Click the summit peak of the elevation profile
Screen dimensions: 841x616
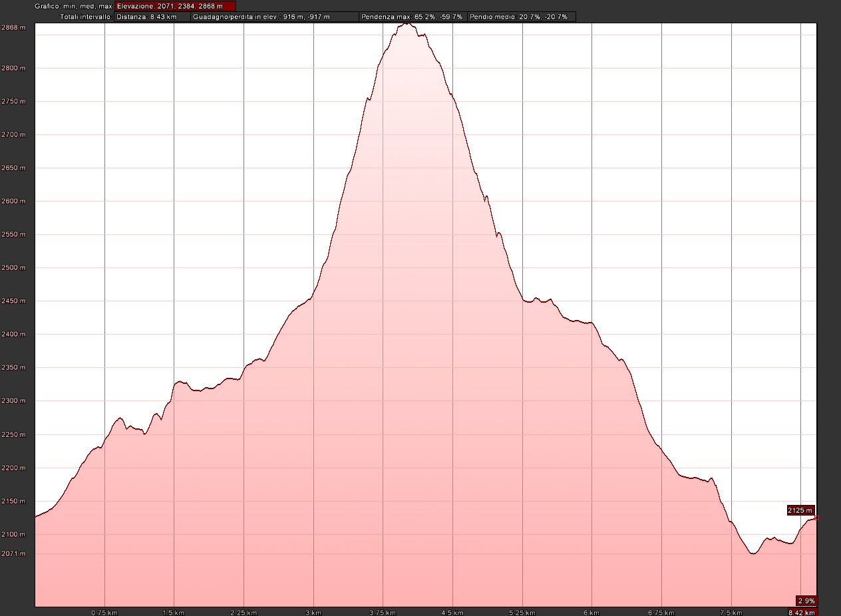click(x=407, y=24)
